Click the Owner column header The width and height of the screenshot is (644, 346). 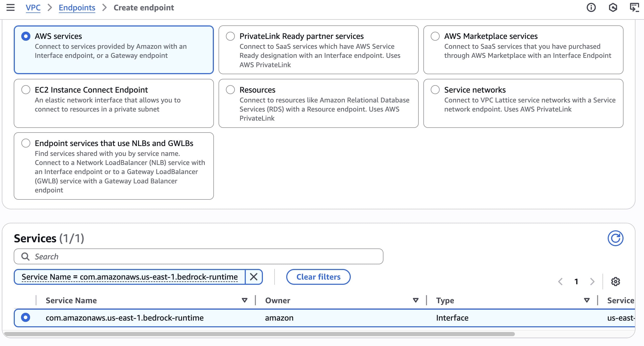278,300
